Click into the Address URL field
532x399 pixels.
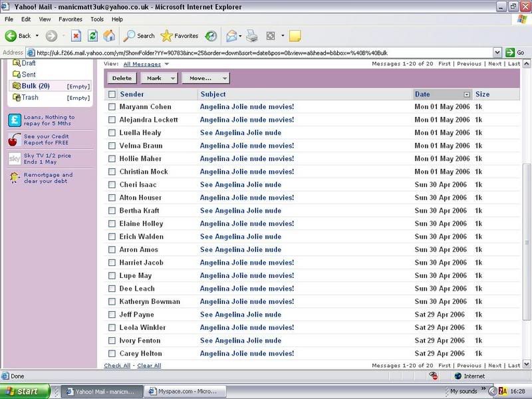pyautogui.click(x=259, y=53)
